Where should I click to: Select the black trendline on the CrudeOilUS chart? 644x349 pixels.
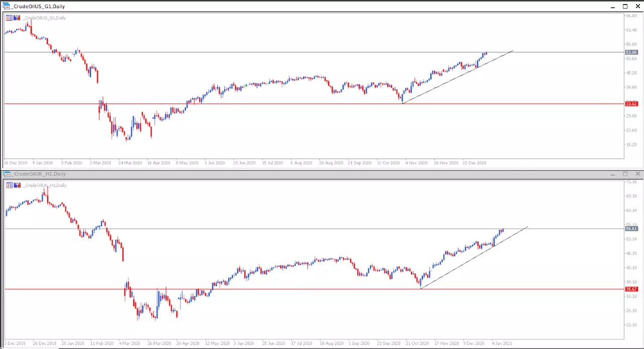[457, 77]
